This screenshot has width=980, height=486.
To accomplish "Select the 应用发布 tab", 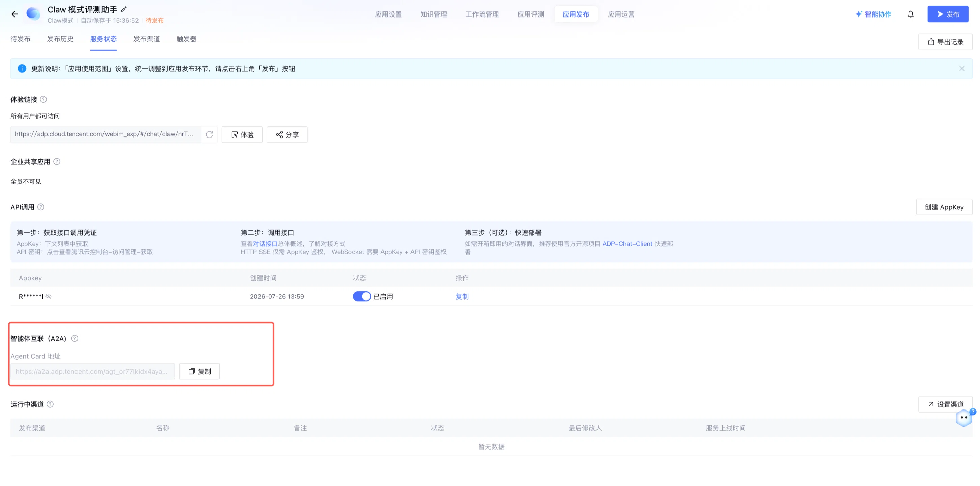I will [576, 14].
